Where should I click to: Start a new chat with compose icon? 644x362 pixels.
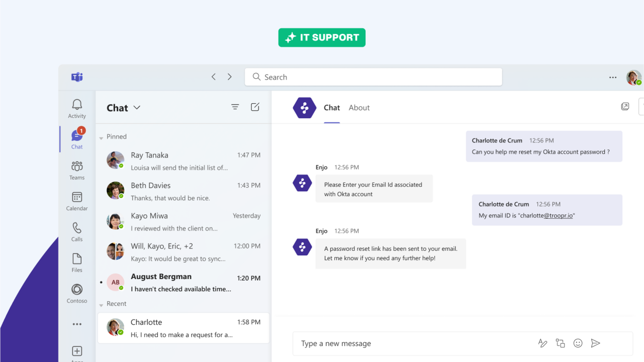tap(255, 107)
